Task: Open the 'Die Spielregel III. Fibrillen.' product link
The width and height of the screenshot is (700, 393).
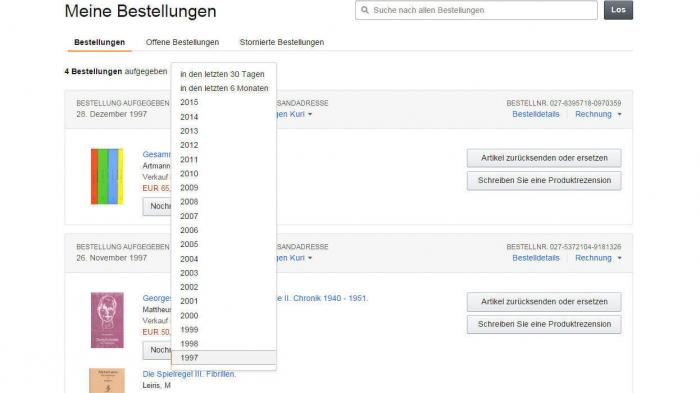Action: [x=189, y=374]
